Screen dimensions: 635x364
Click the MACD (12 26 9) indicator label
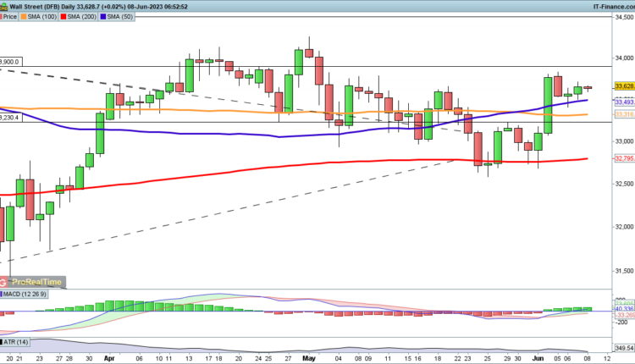[x=24, y=294]
